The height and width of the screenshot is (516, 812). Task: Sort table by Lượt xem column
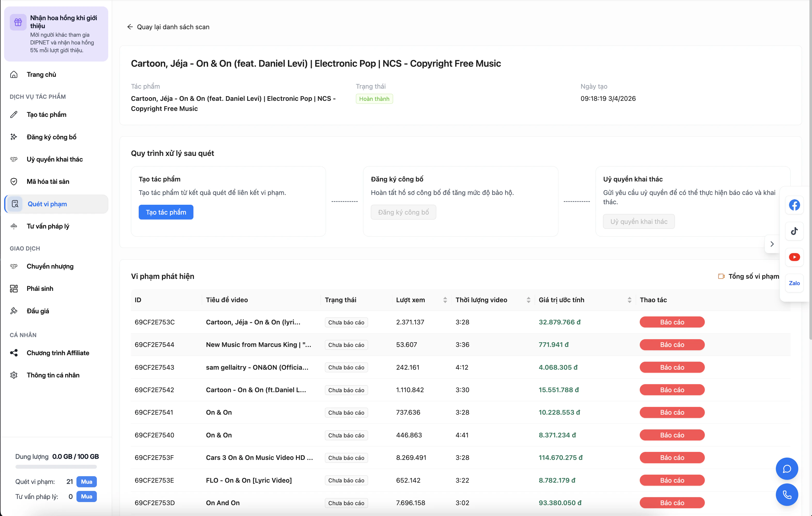point(445,300)
